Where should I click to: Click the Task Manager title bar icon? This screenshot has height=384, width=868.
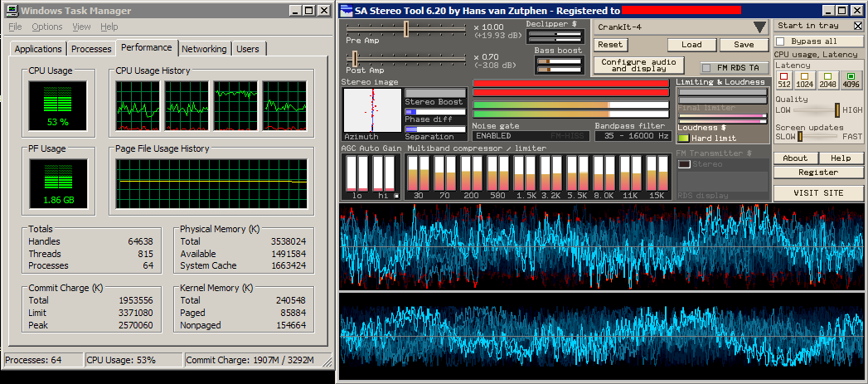pos(11,11)
